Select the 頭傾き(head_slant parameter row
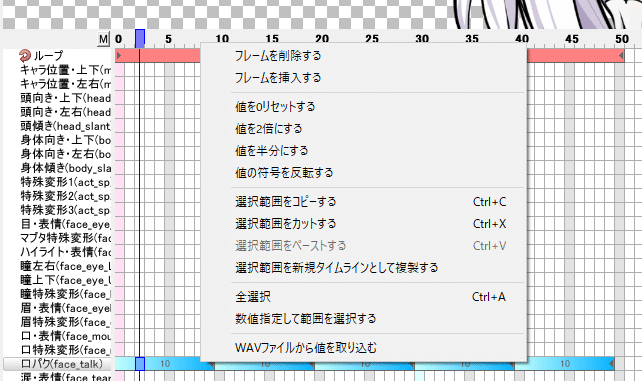This screenshot has width=642, height=381. tap(66, 126)
